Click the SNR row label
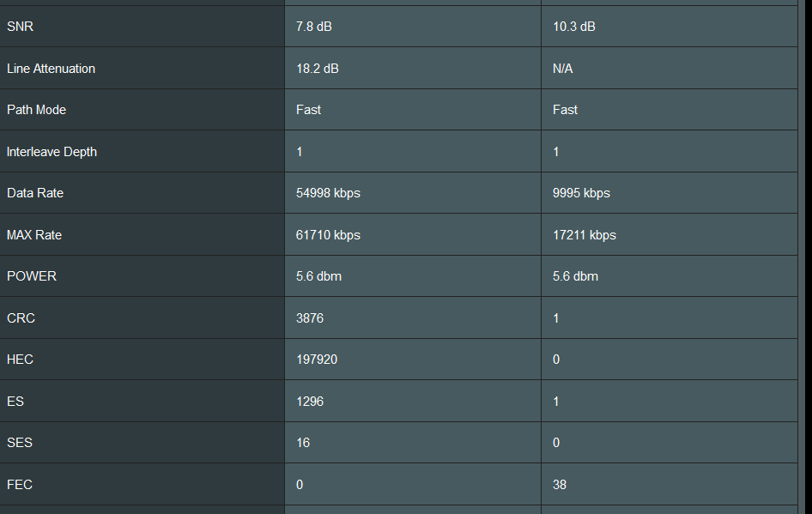The image size is (812, 514). [x=20, y=27]
